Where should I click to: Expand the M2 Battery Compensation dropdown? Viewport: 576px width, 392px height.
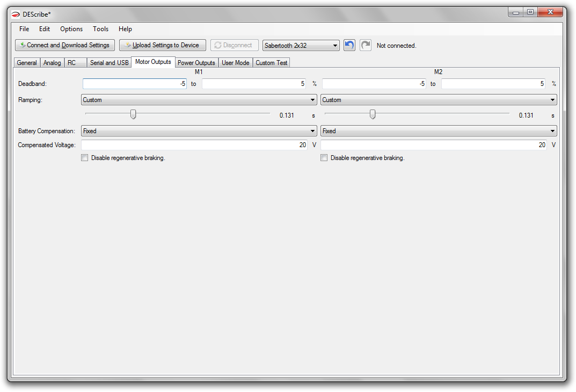438,131
